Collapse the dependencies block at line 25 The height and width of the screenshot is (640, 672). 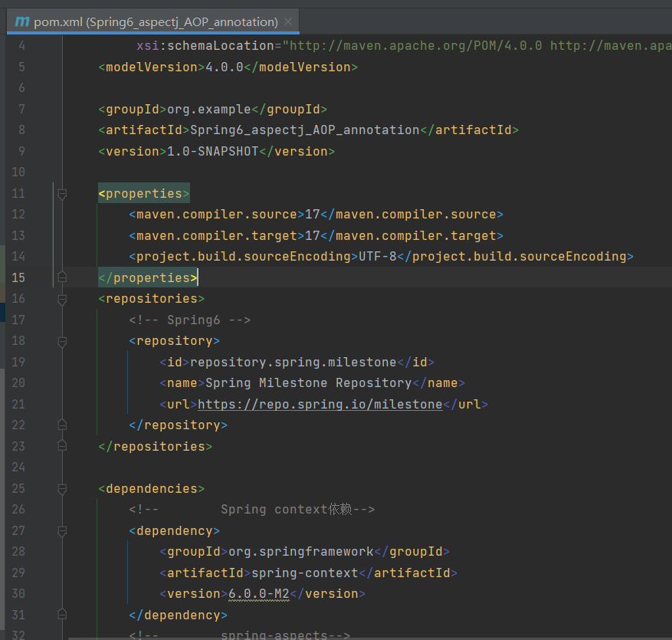[x=62, y=488]
